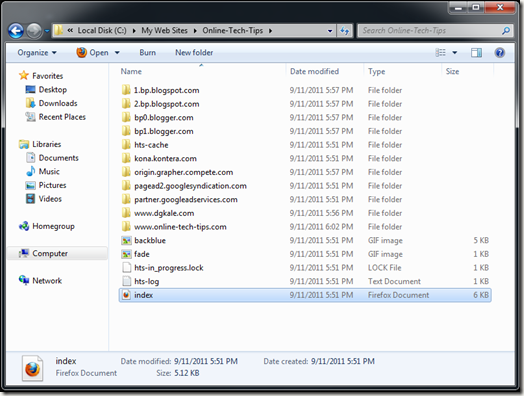The width and height of the screenshot is (524, 396).
Task: Open Recent Places in navigation pane
Action: pyautogui.click(x=55, y=117)
